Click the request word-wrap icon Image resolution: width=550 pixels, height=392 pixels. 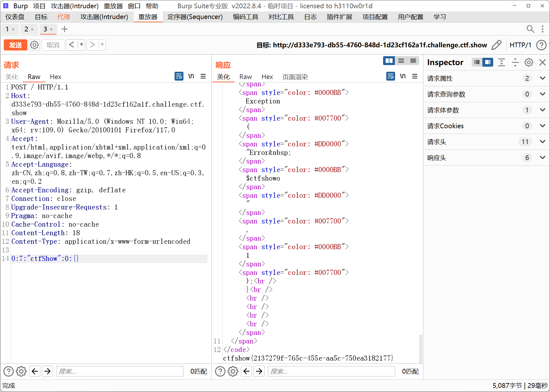pos(179,76)
